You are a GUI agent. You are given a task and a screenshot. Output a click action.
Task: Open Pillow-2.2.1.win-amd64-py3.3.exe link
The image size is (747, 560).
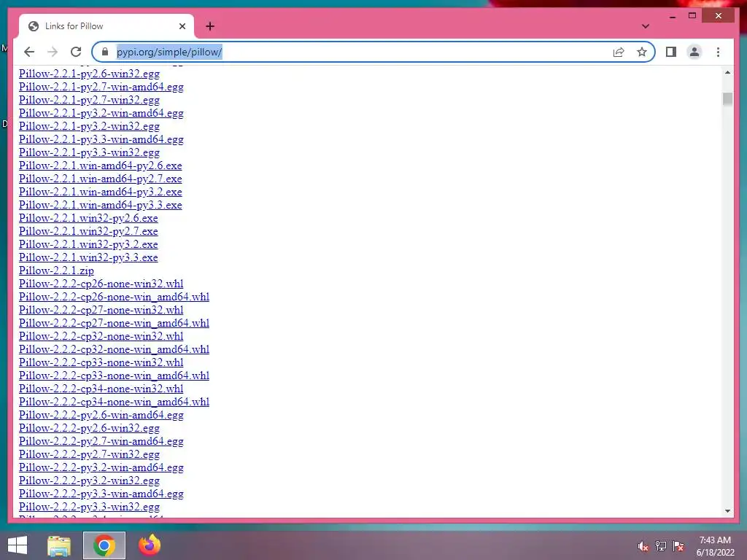pos(101,205)
